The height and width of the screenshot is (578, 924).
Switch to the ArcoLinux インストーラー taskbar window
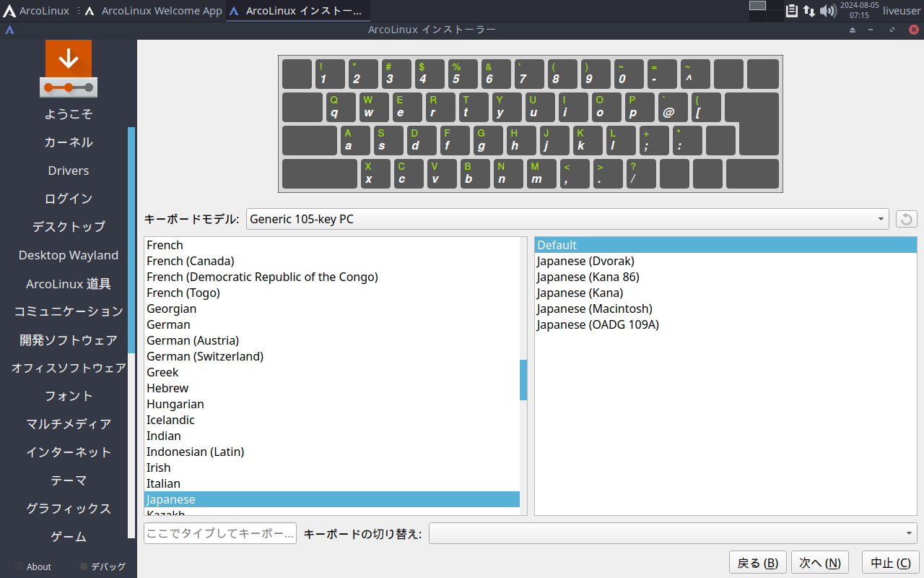point(298,11)
